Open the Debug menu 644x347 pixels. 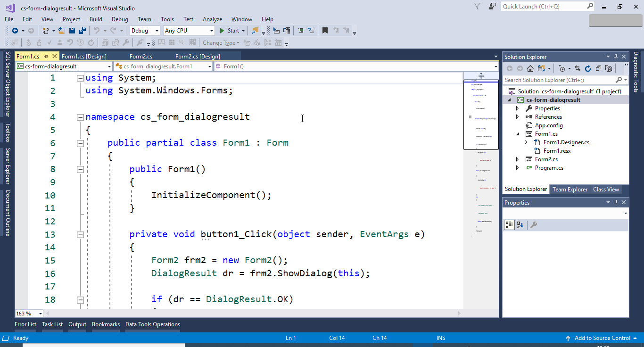click(x=120, y=19)
